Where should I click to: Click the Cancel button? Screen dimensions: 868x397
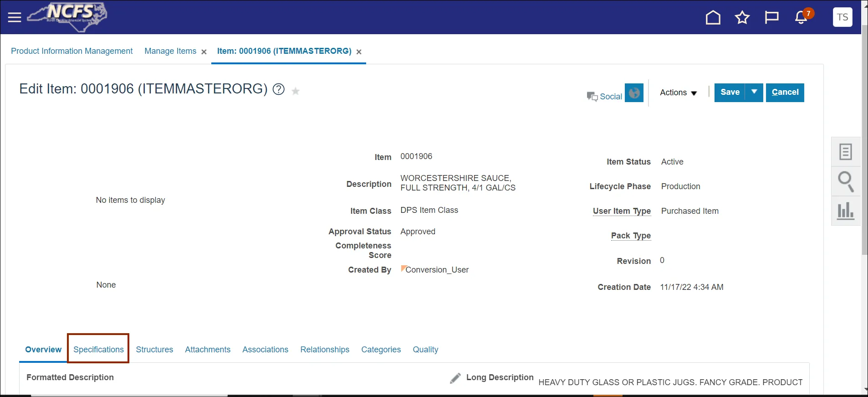785,93
